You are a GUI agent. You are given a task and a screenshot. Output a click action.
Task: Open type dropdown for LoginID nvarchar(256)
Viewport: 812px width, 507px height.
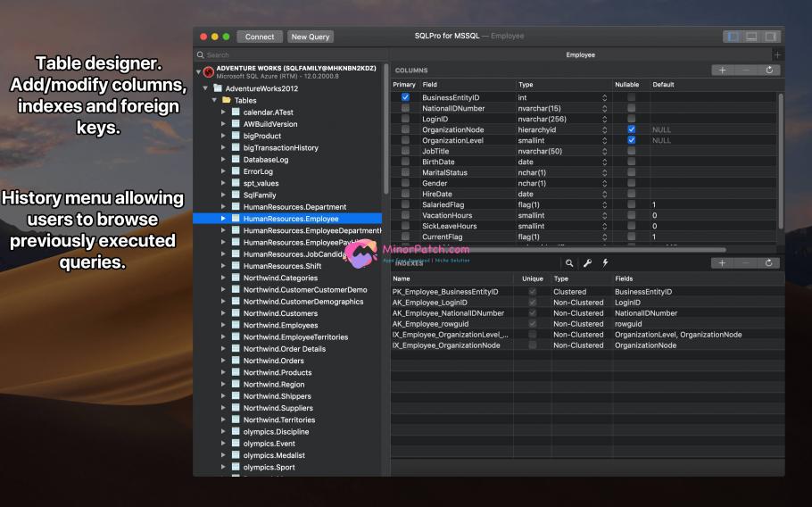click(x=604, y=119)
